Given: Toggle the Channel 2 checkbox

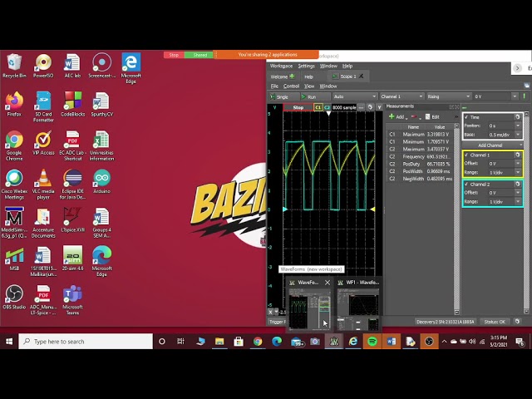Looking at the screenshot, I should coord(466,185).
